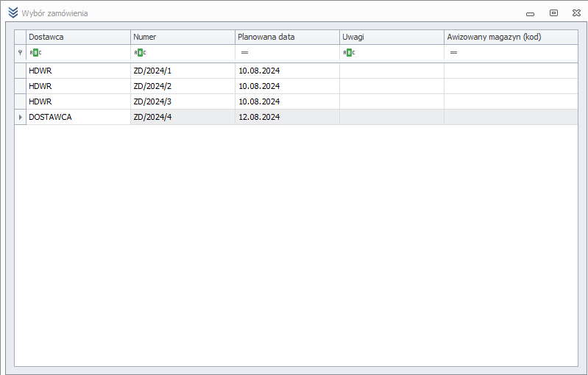The image size is (588, 375).
Task: Sort by Dostawca column header
Action: 78,37
